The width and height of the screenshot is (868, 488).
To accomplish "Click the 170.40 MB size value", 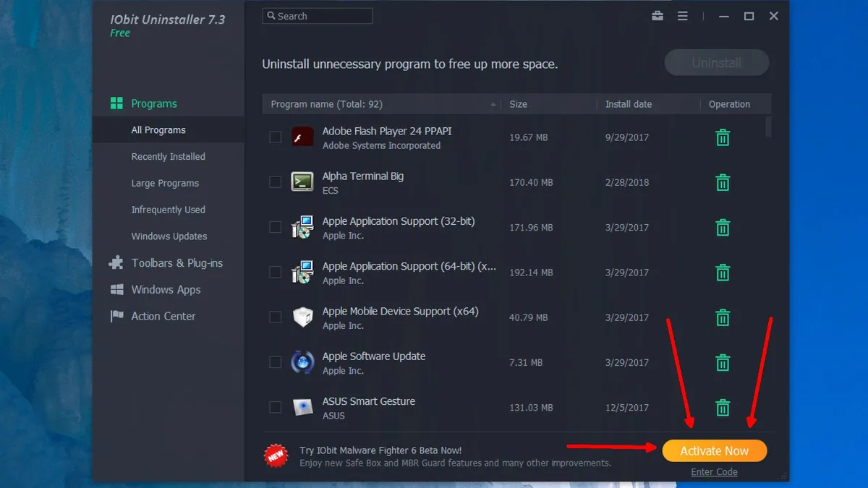I will pyautogui.click(x=531, y=182).
